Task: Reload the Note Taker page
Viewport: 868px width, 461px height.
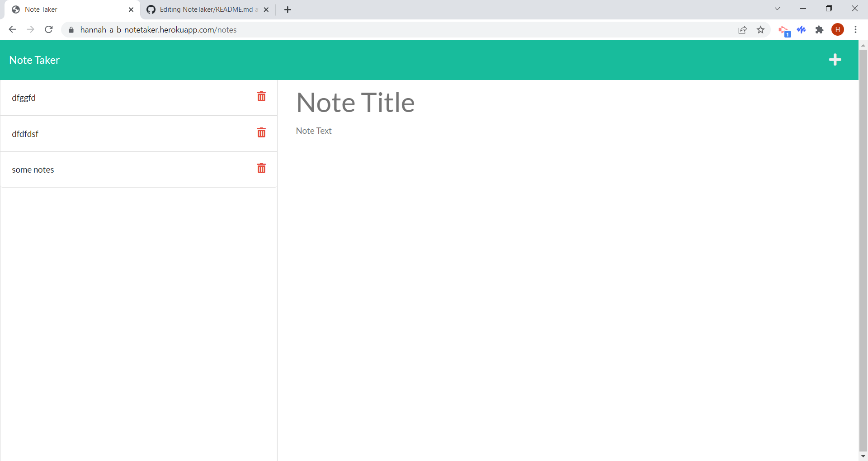Action: 48,29
